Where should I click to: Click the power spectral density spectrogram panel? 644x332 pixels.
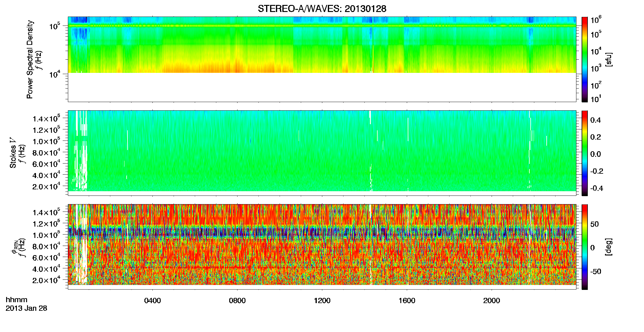322,59
